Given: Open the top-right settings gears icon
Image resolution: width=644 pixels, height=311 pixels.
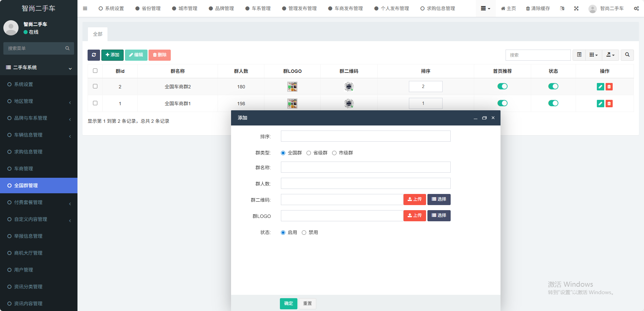Looking at the screenshot, I should 636,8.
